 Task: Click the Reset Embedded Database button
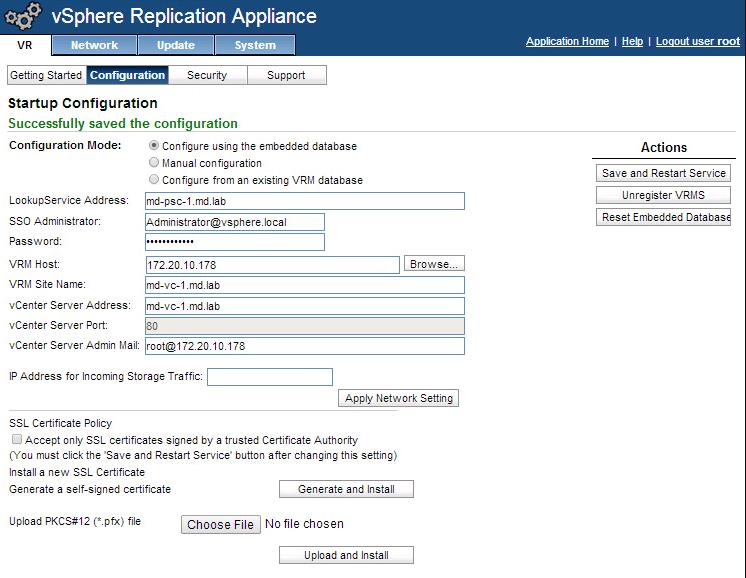point(663,217)
